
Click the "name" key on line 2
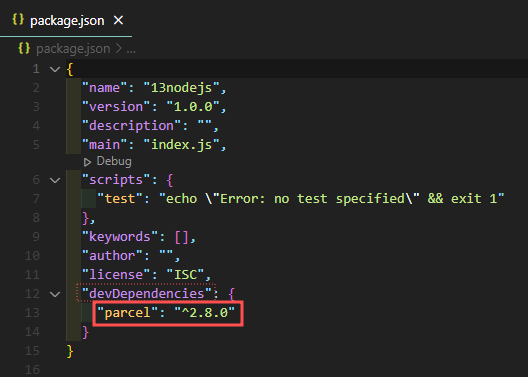(105, 88)
